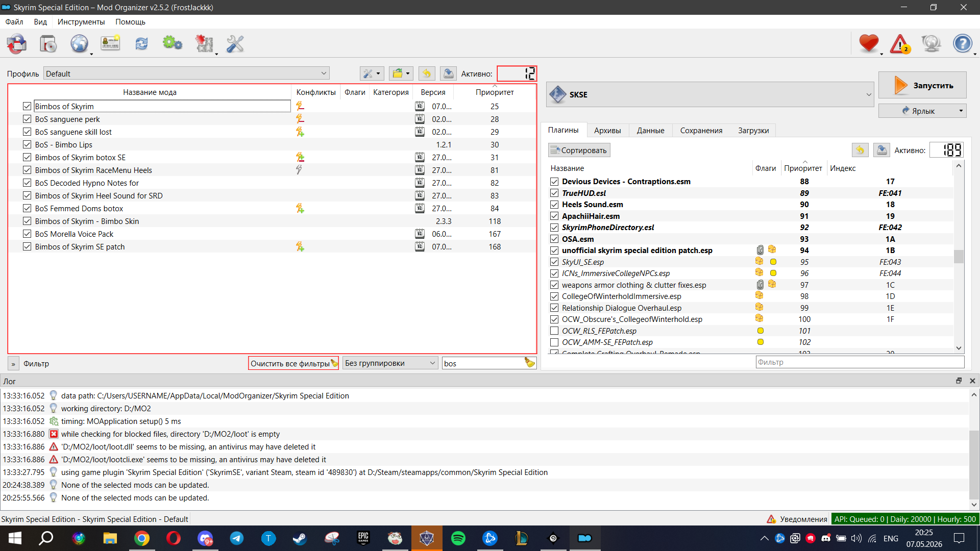Open the Помощь menu
The image size is (980, 551).
pos(130,22)
